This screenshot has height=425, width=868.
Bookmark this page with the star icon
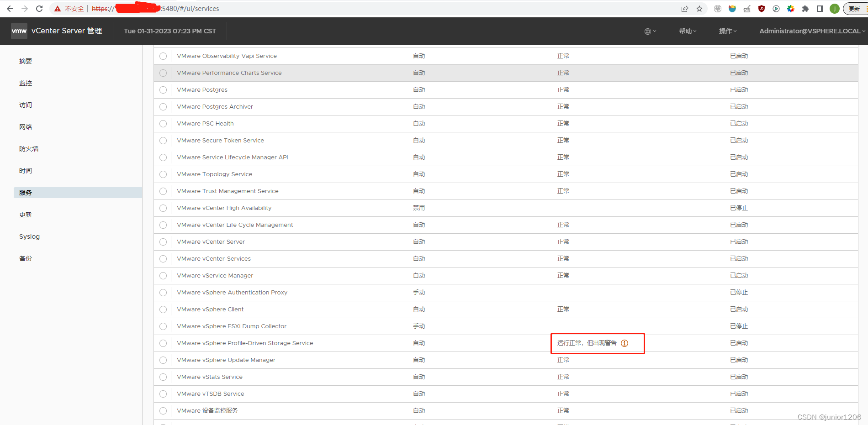[699, 9]
